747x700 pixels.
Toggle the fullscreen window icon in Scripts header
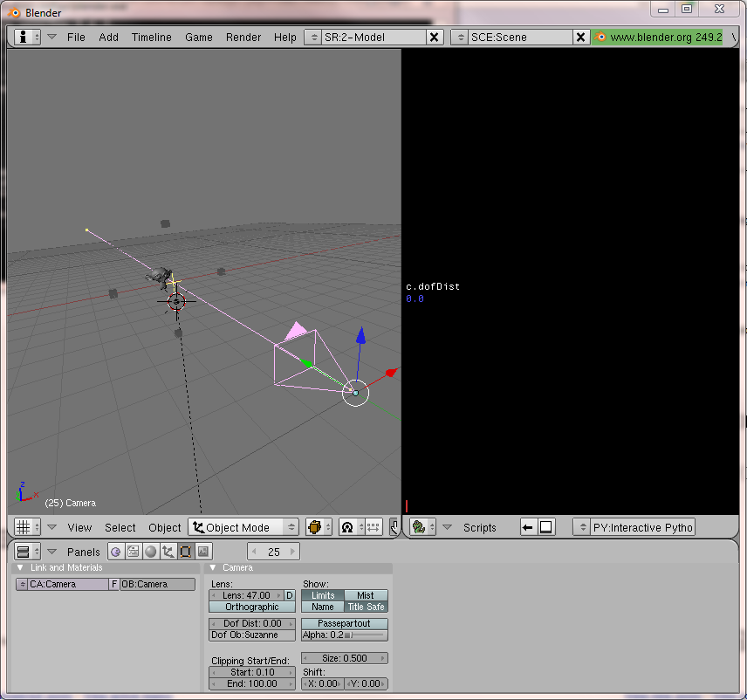546,527
